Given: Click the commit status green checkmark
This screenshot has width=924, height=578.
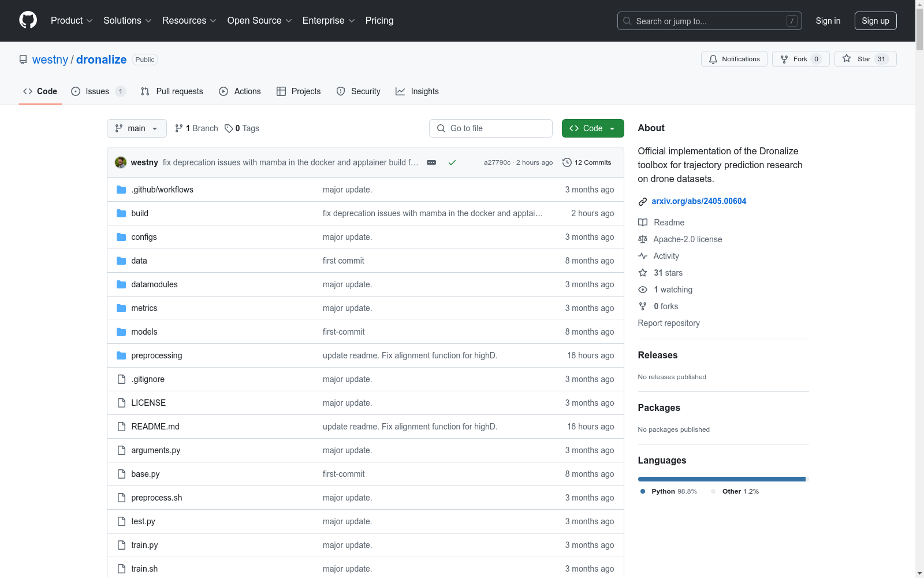Looking at the screenshot, I should [452, 162].
